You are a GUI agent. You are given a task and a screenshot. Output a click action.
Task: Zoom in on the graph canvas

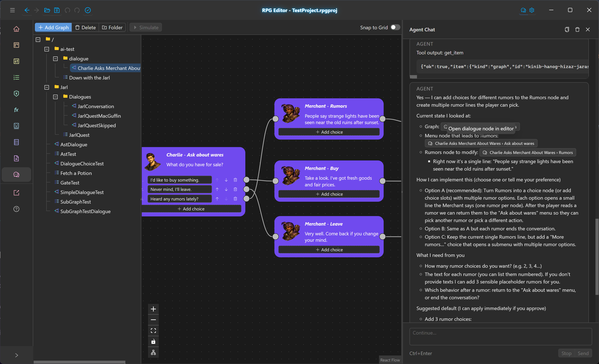153,309
